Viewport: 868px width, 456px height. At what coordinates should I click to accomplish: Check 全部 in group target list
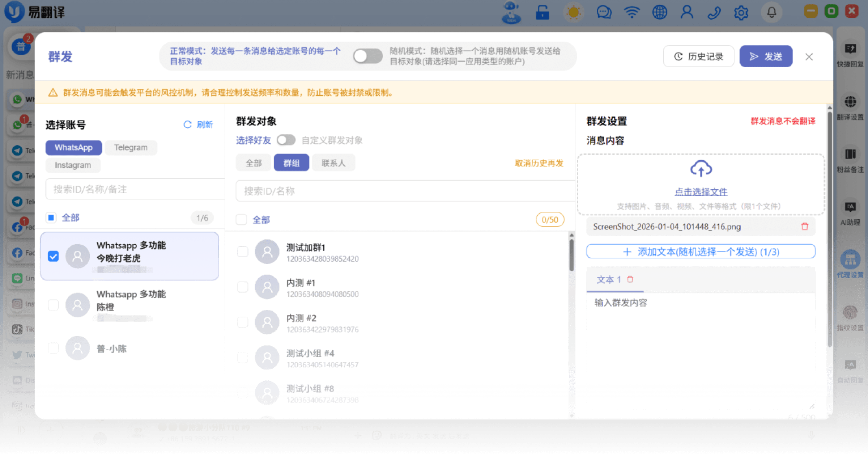(x=241, y=219)
